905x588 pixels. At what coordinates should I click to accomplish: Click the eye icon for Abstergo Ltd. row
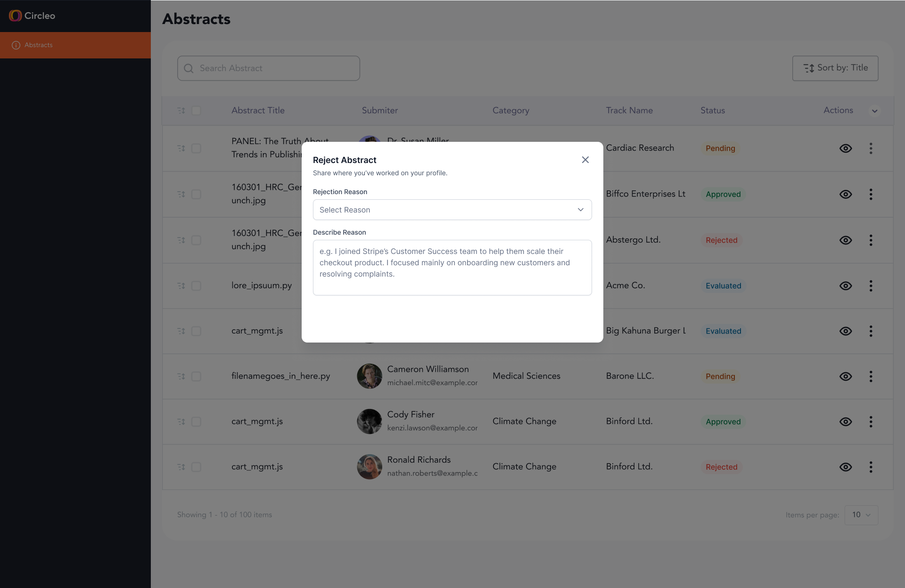[x=845, y=240]
